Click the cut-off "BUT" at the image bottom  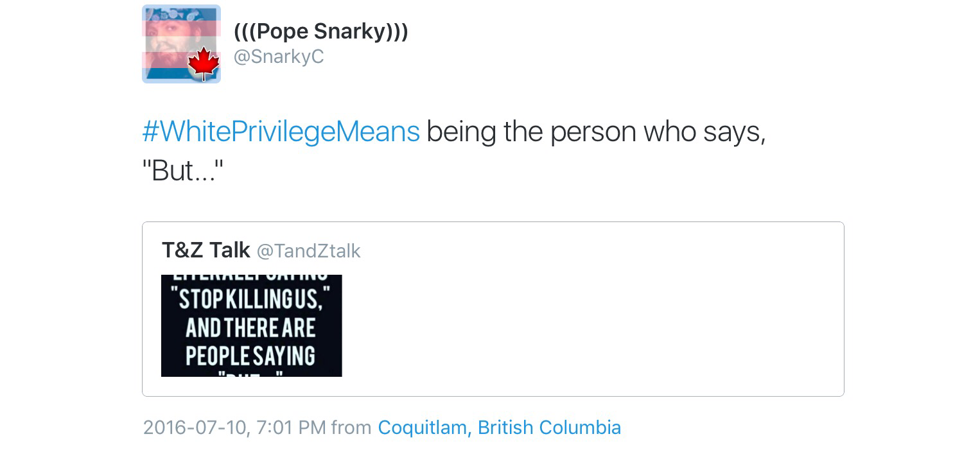[251, 374]
